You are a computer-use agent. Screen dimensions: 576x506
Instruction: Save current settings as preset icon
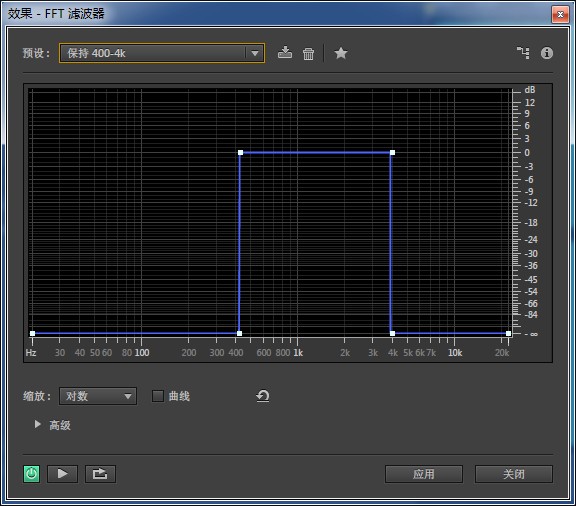285,53
